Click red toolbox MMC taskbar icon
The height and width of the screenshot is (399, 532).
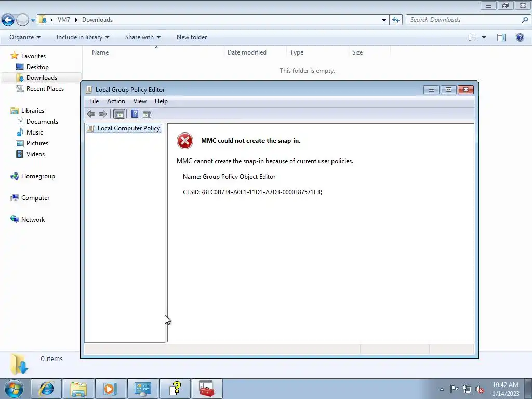click(x=207, y=389)
